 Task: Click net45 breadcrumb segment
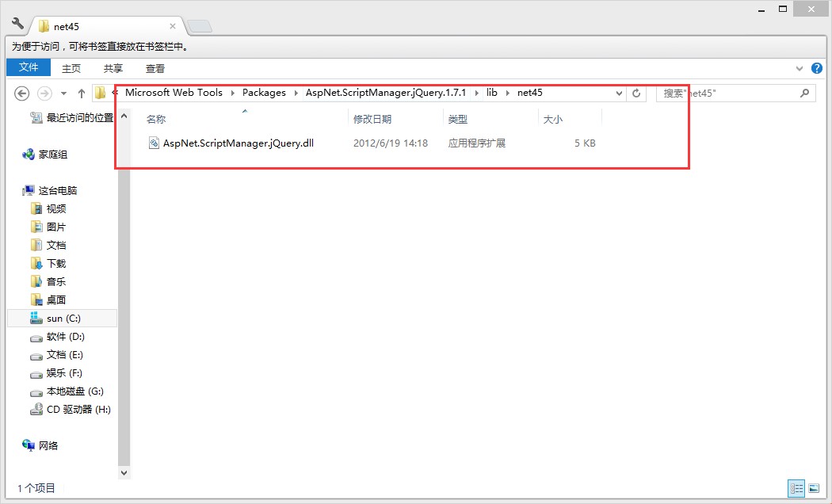click(x=529, y=92)
